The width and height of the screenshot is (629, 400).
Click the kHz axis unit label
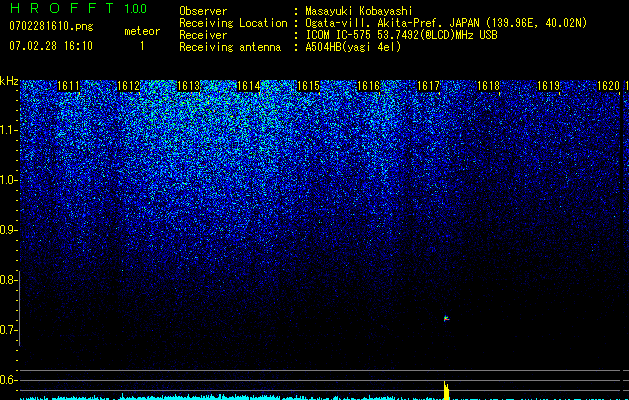coord(9,81)
